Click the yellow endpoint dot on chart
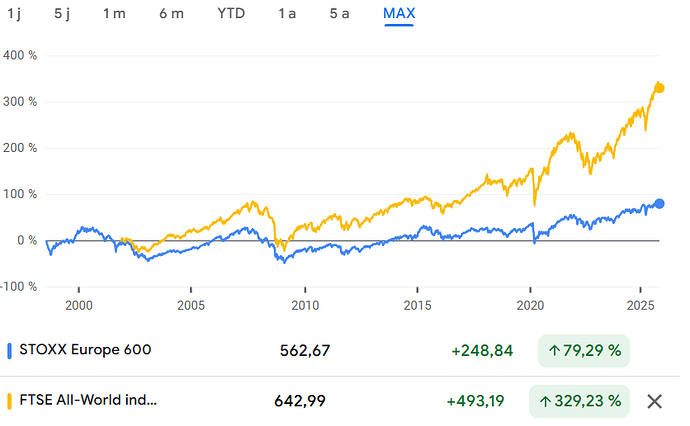Image resolution: width=690 pixels, height=426 pixels. pyautogui.click(x=659, y=89)
